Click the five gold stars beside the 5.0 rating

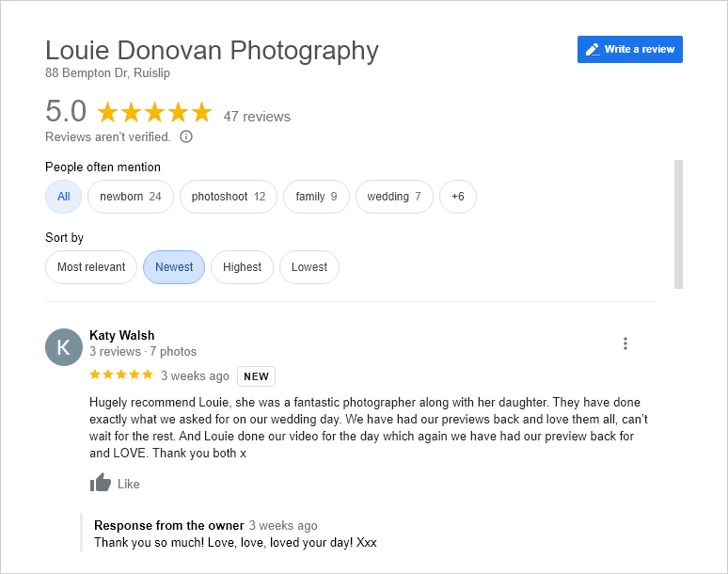point(154,112)
